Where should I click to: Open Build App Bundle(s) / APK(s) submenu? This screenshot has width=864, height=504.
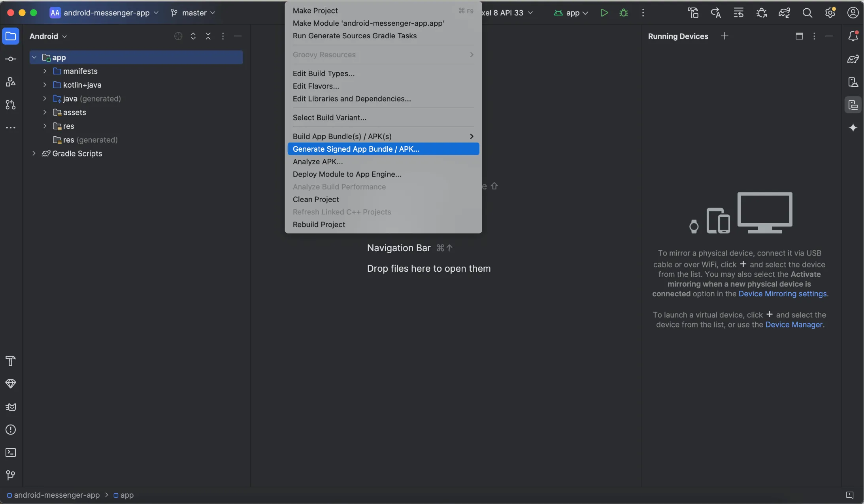click(x=383, y=136)
